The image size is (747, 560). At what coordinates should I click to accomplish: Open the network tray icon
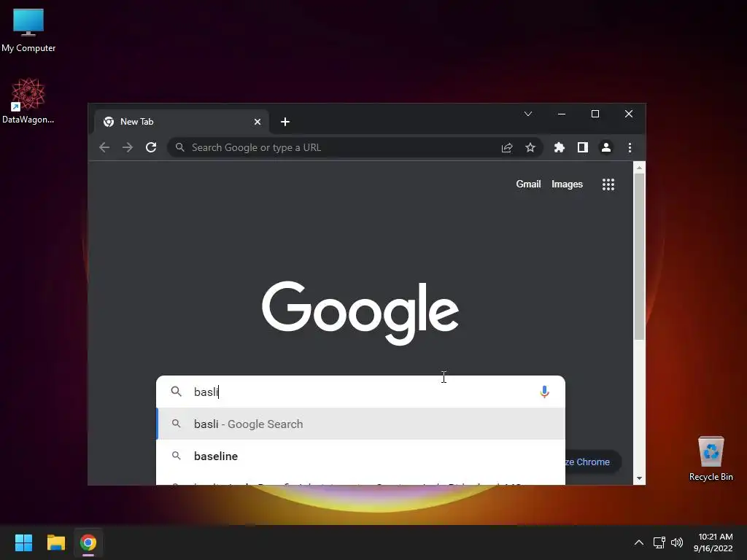tap(659, 542)
